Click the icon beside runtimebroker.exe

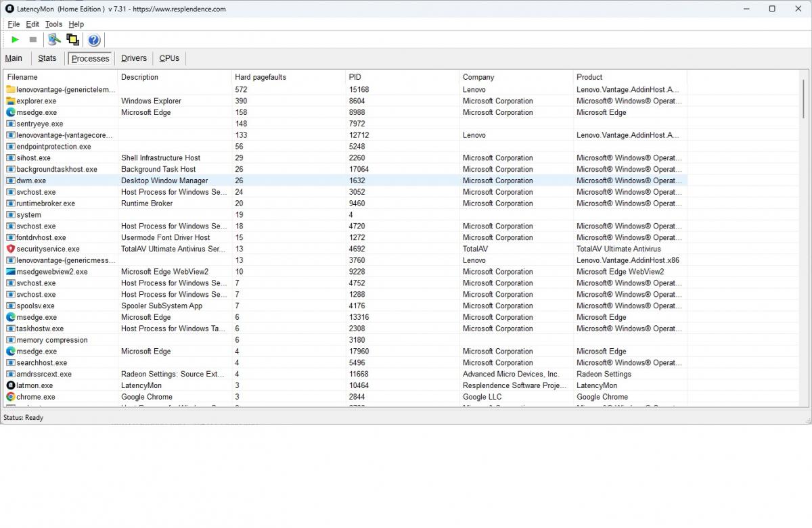[x=11, y=203]
